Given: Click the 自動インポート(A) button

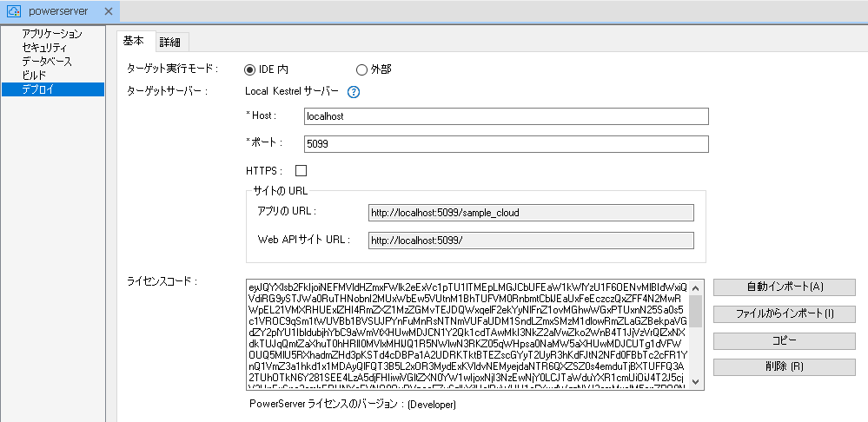Looking at the screenshot, I should click(784, 287).
